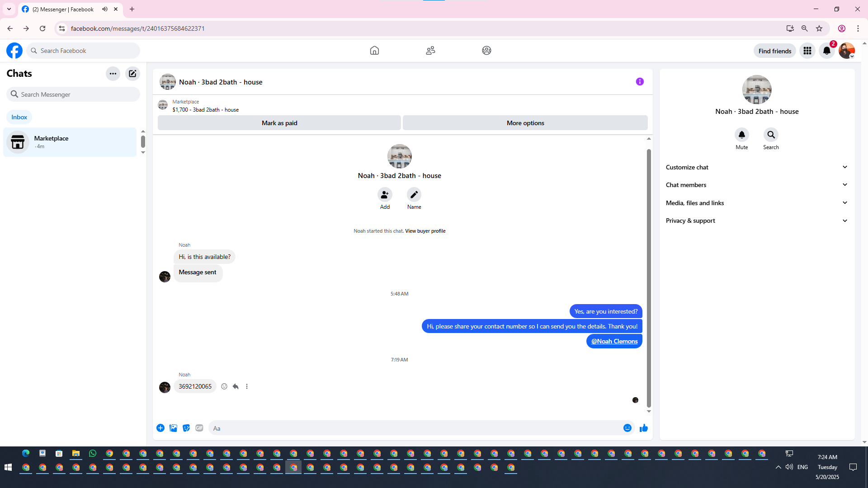Toggle the conversation information panel

pyautogui.click(x=640, y=82)
